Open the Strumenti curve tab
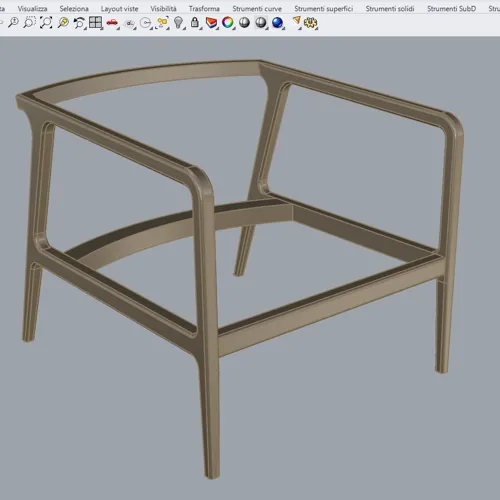The image size is (500, 500). pos(257,9)
